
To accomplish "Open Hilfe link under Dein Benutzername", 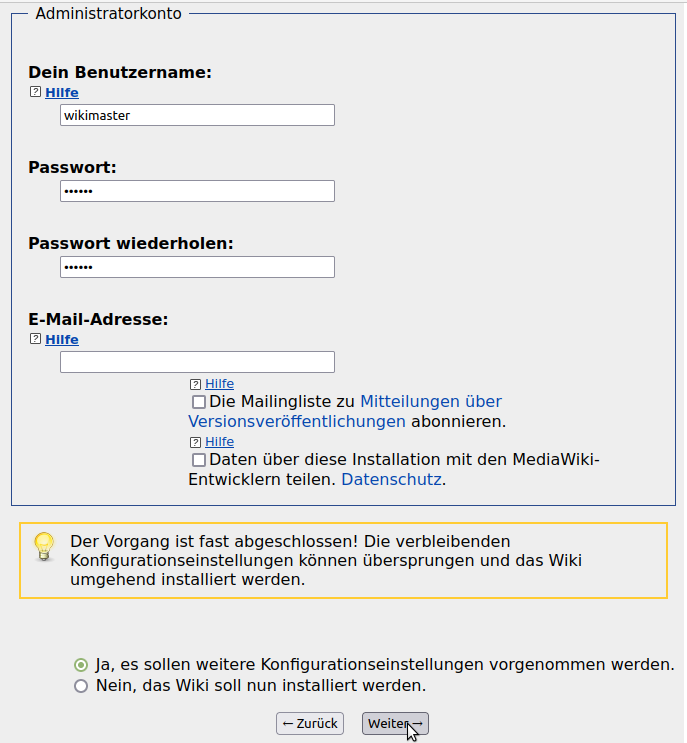I will pyautogui.click(x=62, y=93).
